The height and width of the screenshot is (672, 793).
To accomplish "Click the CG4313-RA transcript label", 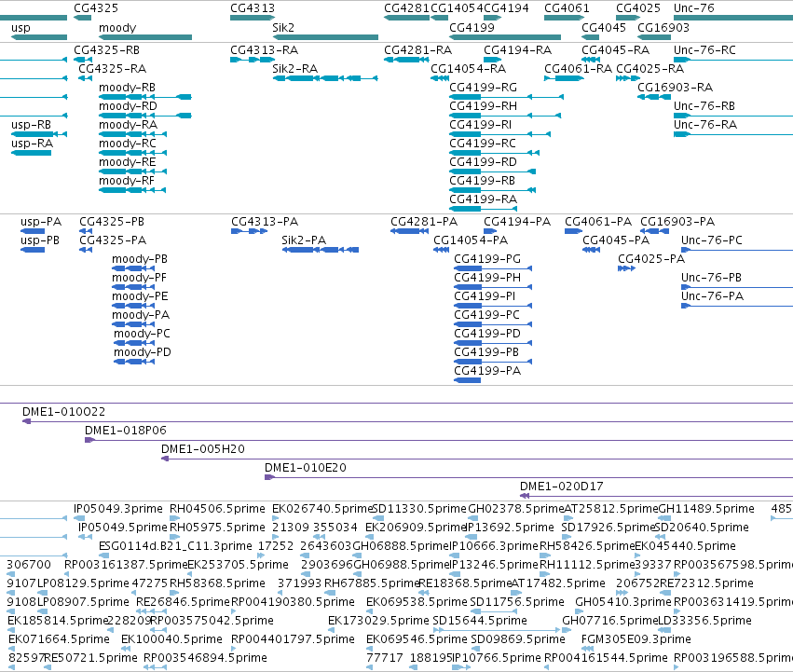I will [264, 50].
